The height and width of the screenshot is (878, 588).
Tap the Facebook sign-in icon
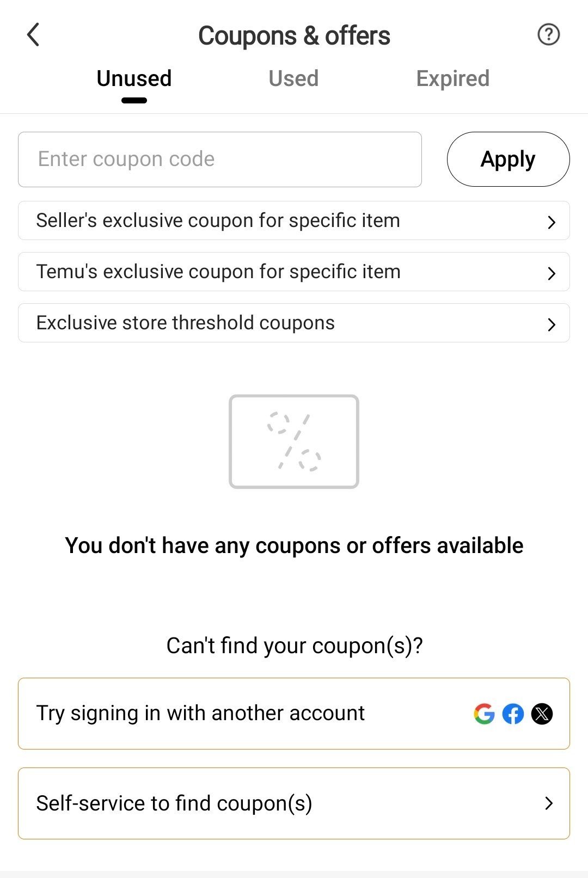coord(513,714)
